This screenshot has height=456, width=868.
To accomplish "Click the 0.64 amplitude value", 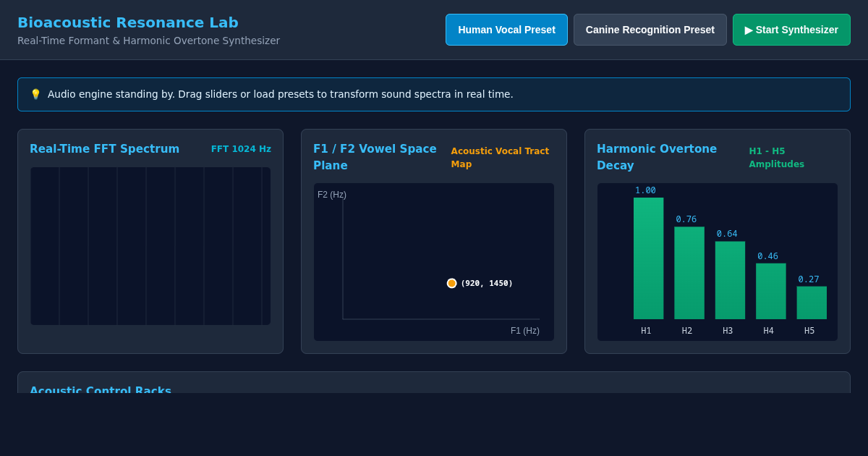I will tap(727, 234).
